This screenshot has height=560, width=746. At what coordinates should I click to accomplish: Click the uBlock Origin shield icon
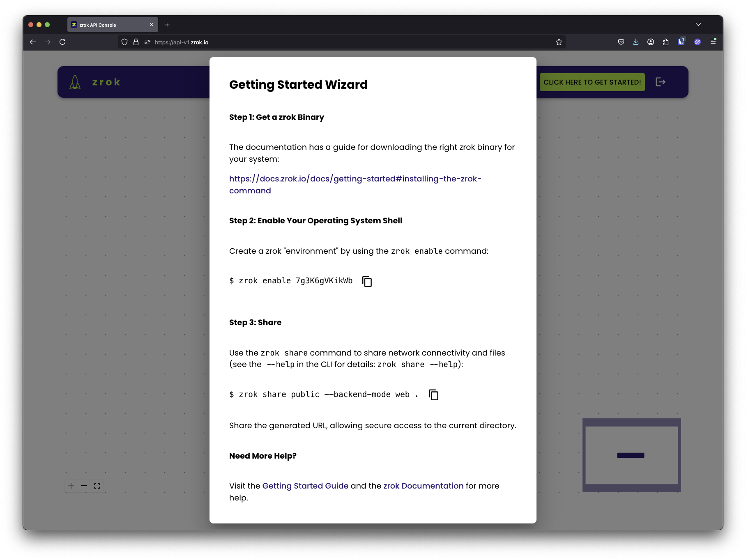click(681, 42)
